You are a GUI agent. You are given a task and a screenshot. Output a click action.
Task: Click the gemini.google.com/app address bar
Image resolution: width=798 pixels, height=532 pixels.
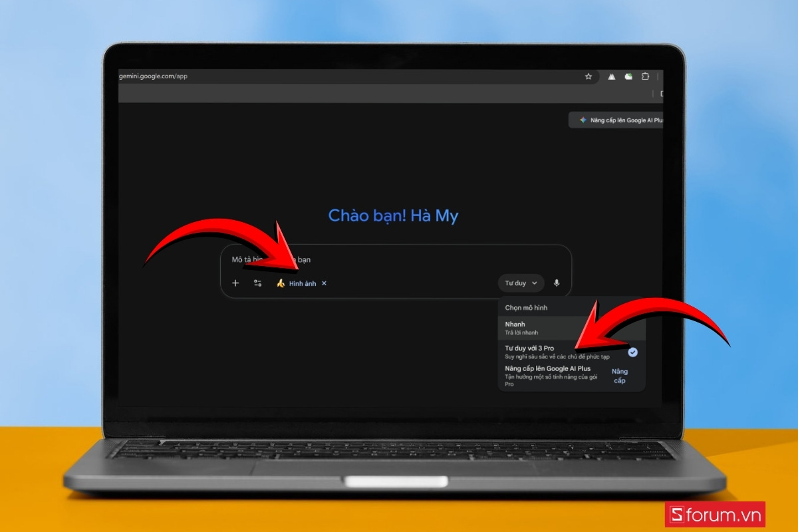(358, 76)
